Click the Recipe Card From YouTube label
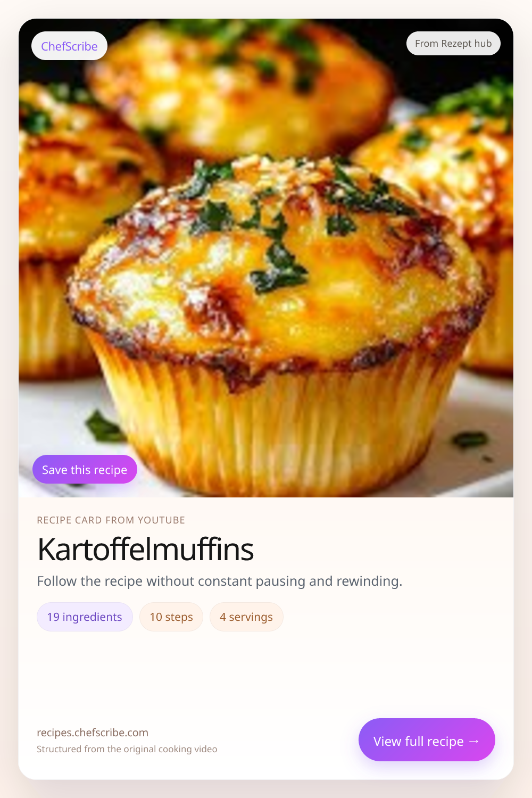Image resolution: width=532 pixels, height=798 pixels. [x=111, y=520]
